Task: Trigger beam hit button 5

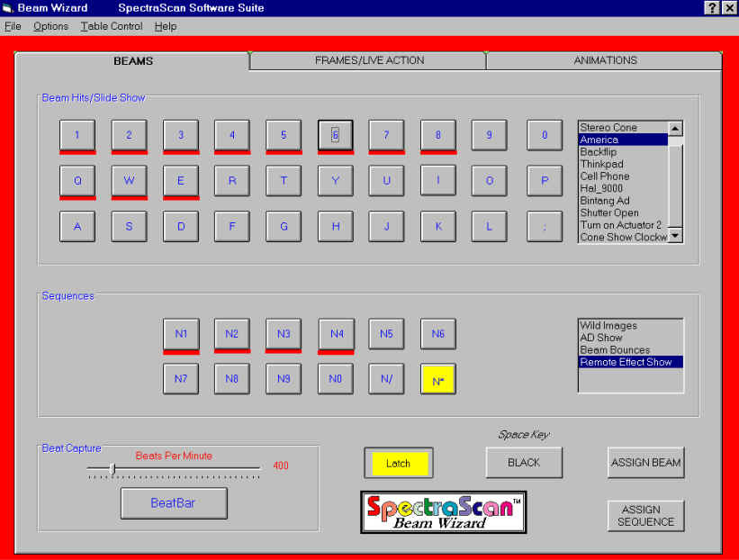Action: (284, 135)
